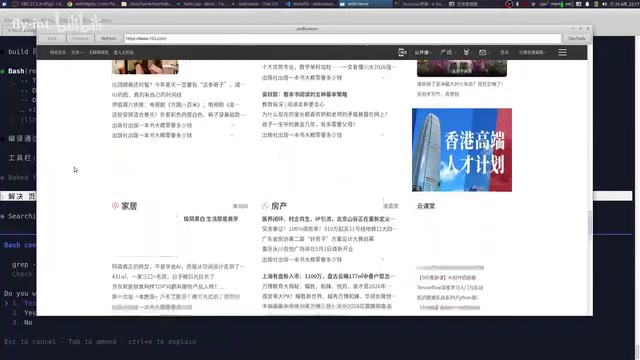
Task: Switch to the Makefile VS Code taskbar item
Action: 310,4
